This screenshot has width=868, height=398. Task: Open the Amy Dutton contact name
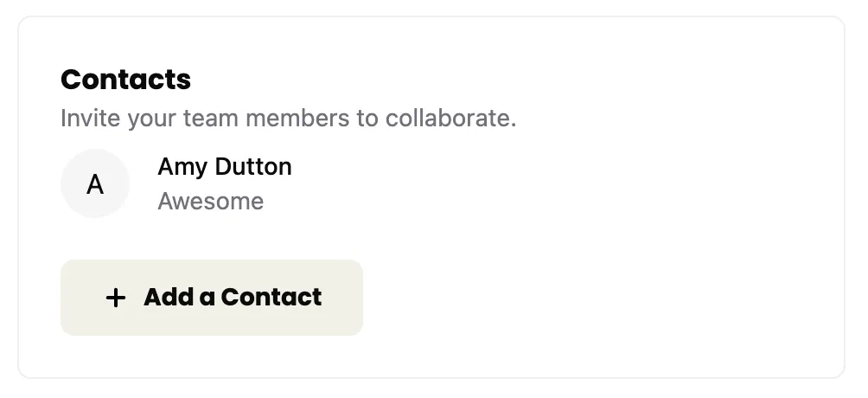pyautogui.click(x=225, y=167)
